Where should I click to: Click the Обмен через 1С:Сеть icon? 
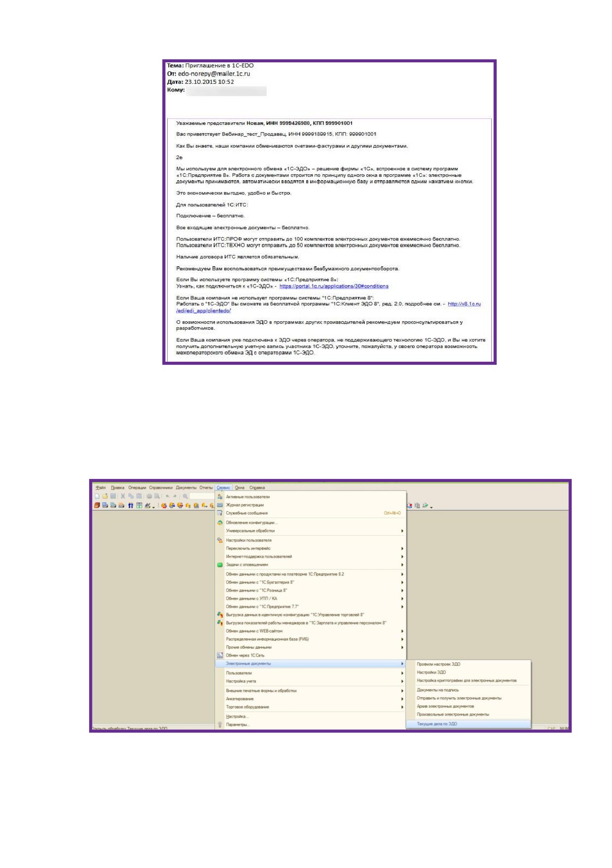pyautogui.click(x=220, y=655)
